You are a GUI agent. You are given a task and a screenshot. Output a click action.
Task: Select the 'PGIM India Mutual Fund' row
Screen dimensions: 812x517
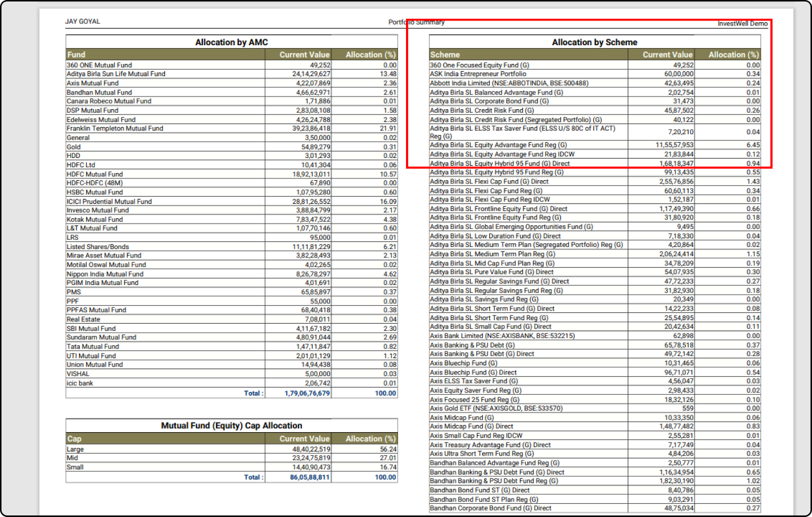tap(231, 283)
